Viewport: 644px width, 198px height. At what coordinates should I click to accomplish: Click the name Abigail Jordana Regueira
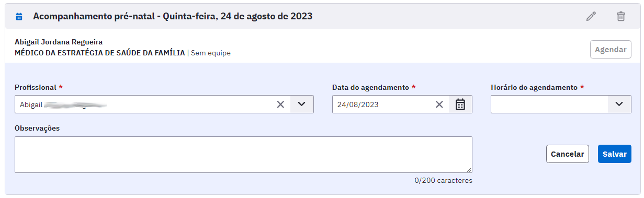point(59,42)
